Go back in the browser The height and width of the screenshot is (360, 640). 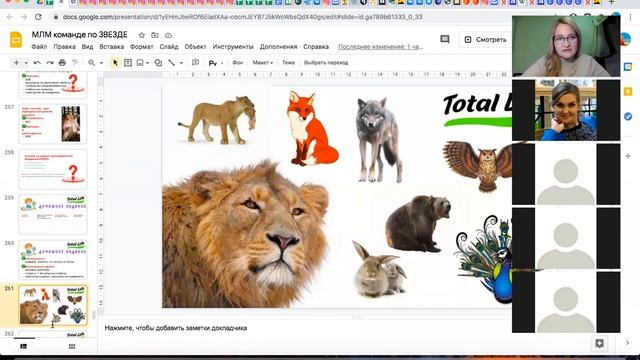point(10,17)
